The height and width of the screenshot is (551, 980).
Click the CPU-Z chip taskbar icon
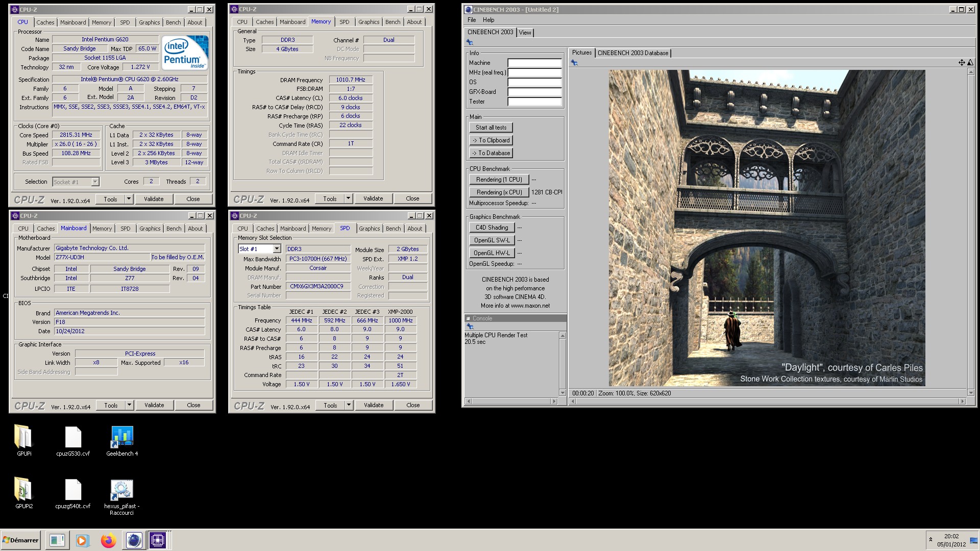pos(158,540)
